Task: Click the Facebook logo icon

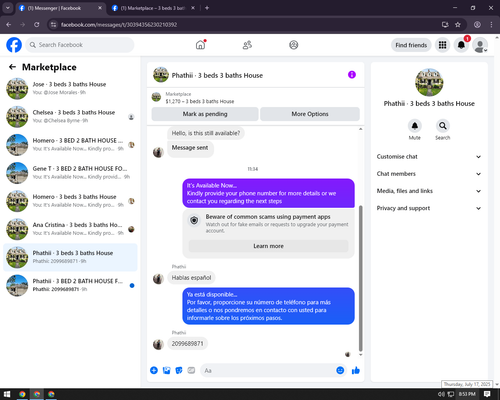Action: [14, 45]
